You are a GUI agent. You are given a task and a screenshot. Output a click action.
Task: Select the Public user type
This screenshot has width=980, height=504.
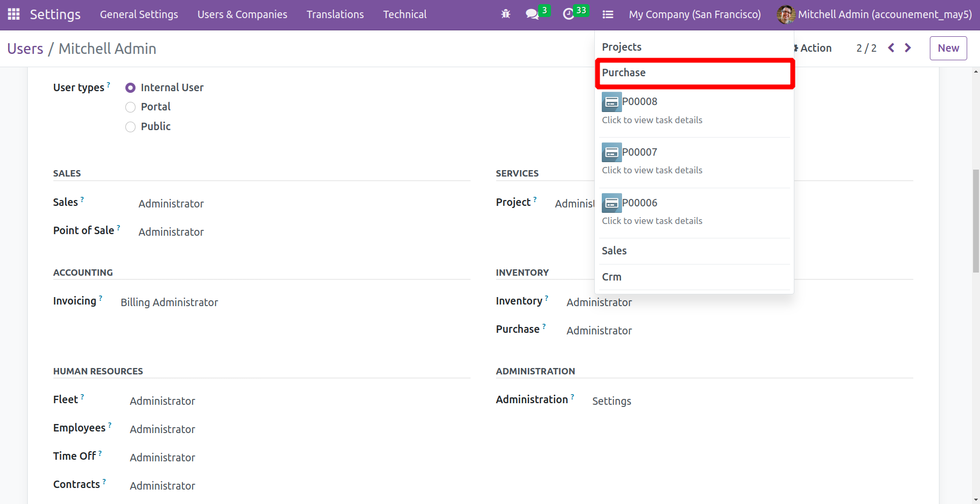tap(130, 127)
